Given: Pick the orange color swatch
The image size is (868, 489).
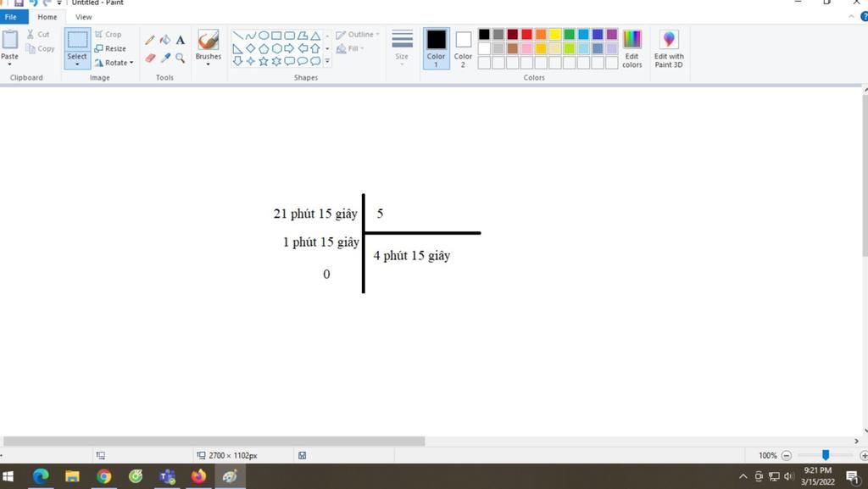Looking at the screenshot, I should tap(541, 34).
